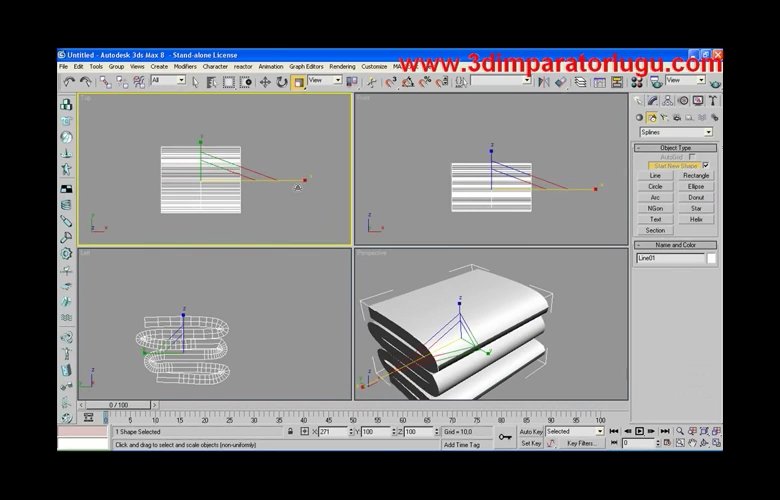This screenshot has width=780, height=500.
Task: Click the Line shape button
Action: pos(655,176)
